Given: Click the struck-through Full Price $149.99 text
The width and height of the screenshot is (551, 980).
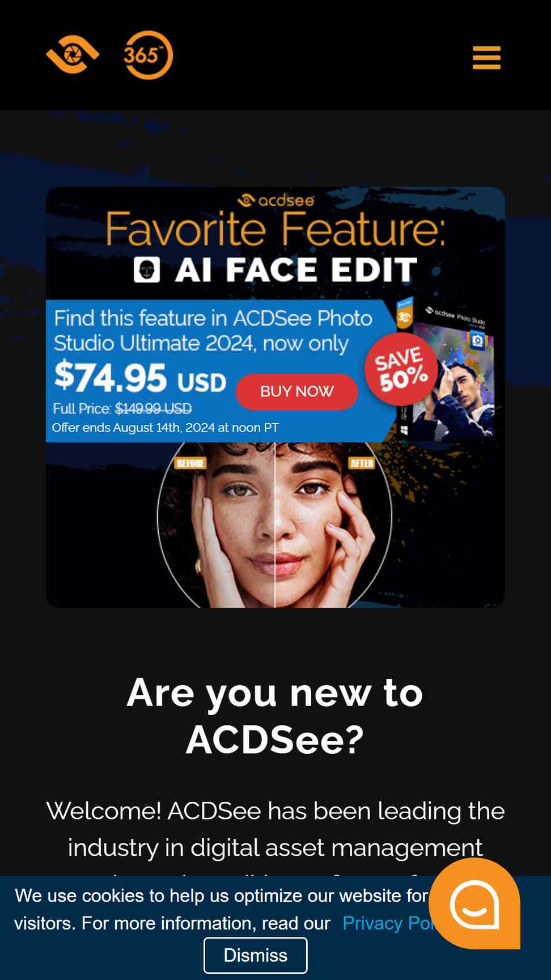Looking at the screenshot, I should point(122,408).
